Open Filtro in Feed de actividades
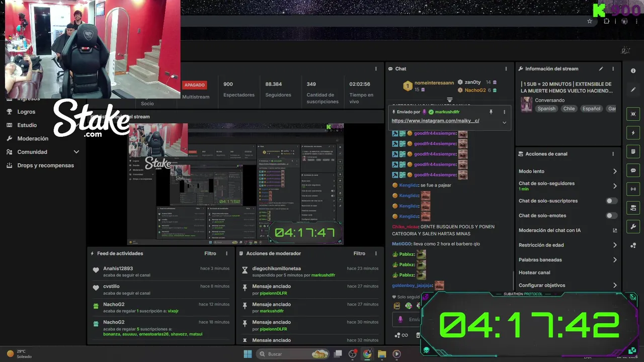This screenshot has width=644, height=362. 210,253
